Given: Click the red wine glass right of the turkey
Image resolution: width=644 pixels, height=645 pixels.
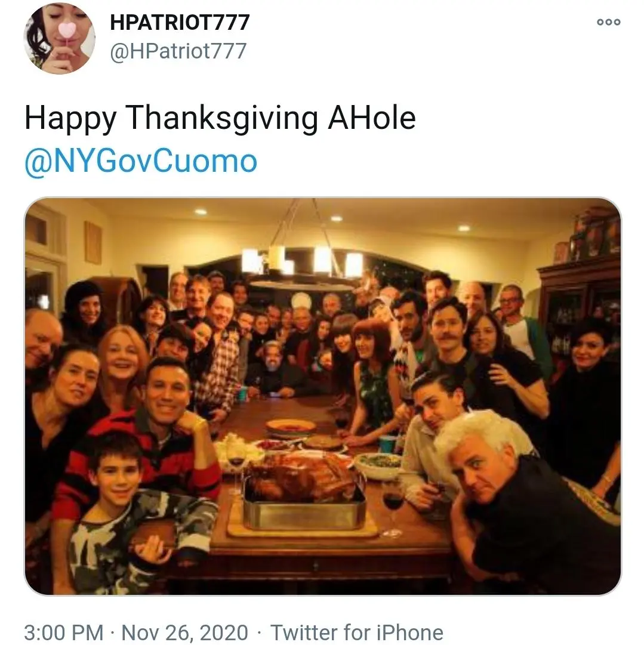Looking at the screenshot, I should point(393,502).
